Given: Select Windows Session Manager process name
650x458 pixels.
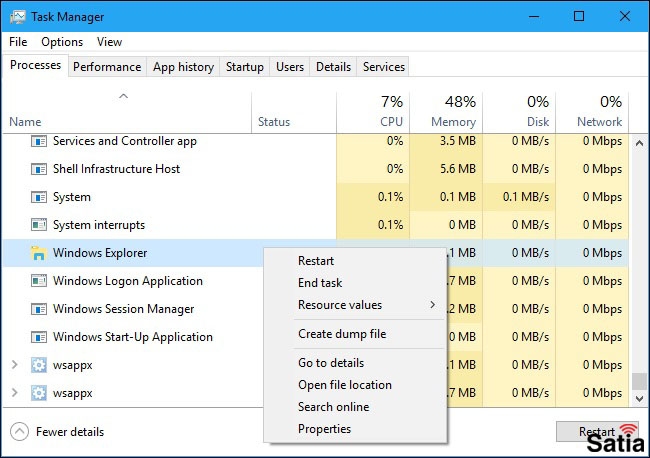Looking at the screenshot, I should pos(124,309).
